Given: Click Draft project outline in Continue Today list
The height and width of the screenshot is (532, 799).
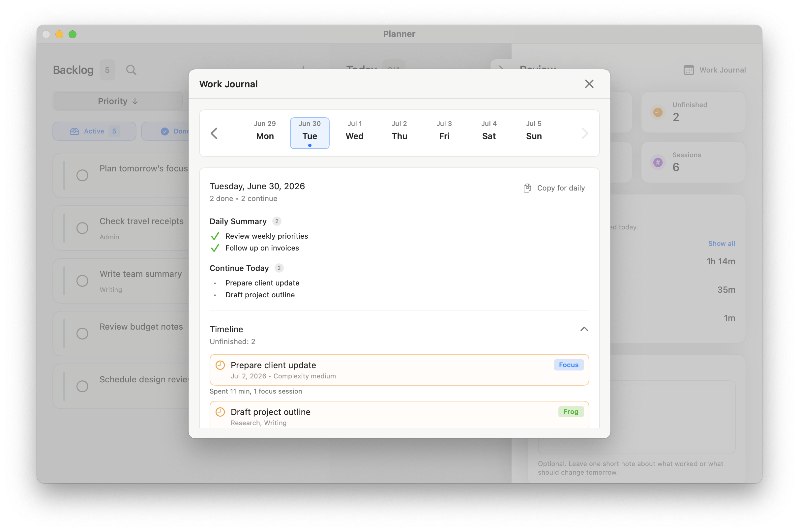Looking at the screenshot, I should click(x=260, y=295).
